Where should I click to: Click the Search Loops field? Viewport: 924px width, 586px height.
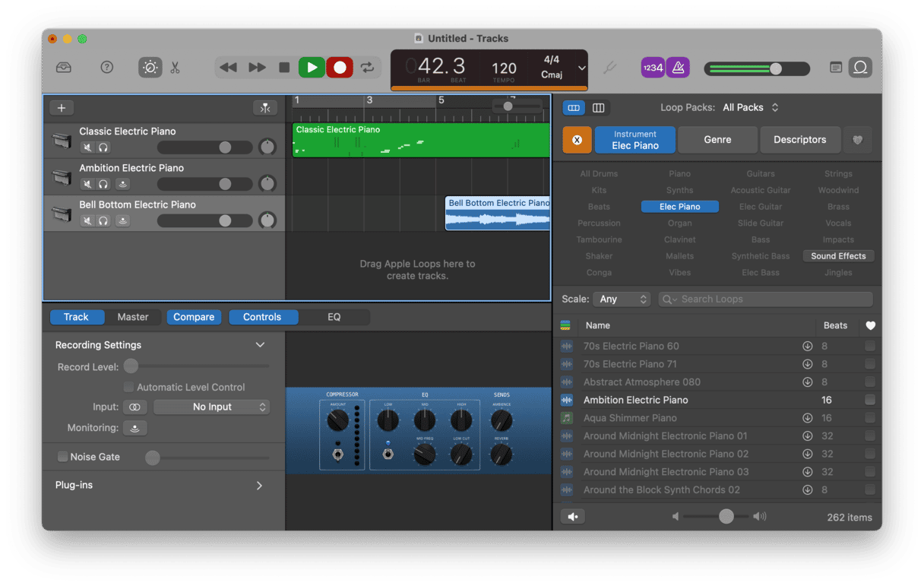tap(766, 299)
